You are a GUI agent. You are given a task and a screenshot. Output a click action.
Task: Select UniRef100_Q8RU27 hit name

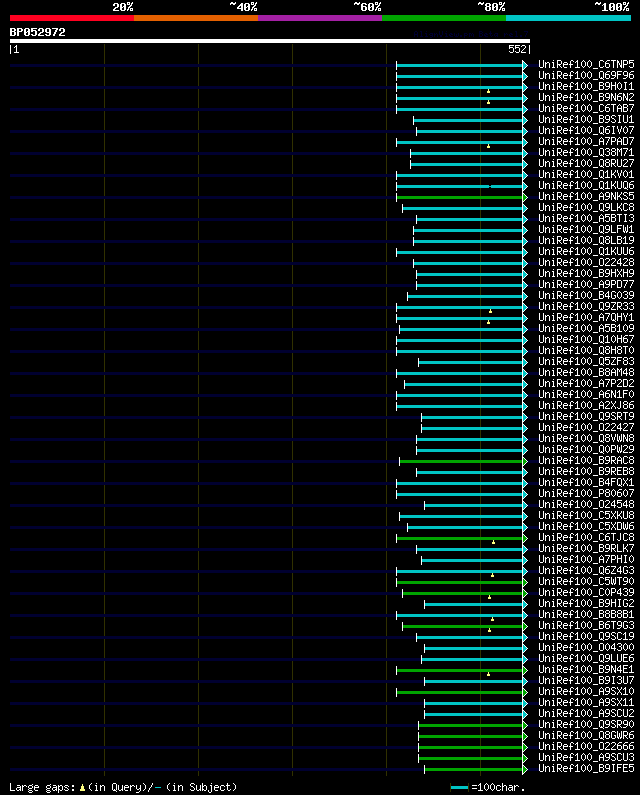pos(586,163)
